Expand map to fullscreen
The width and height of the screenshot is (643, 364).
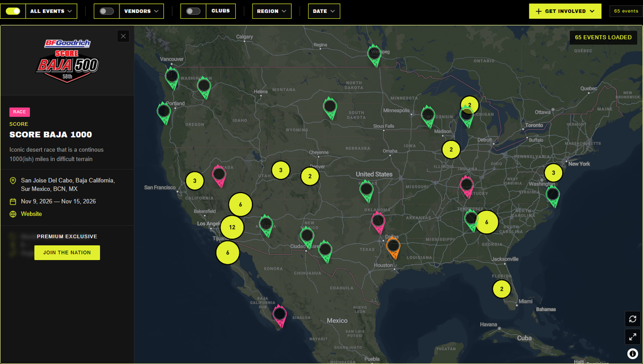tap(633, 336)
